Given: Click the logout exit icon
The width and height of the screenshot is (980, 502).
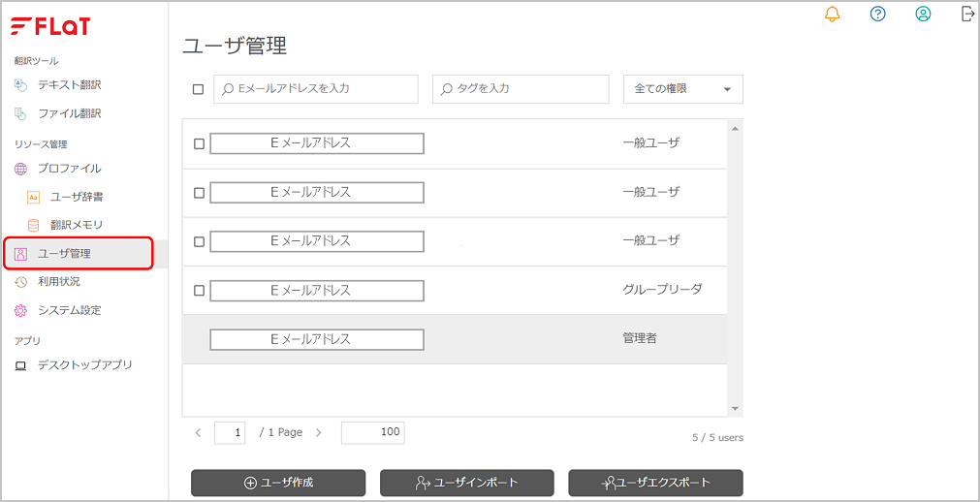Looking at the screenshot, I should click(968, 14).
